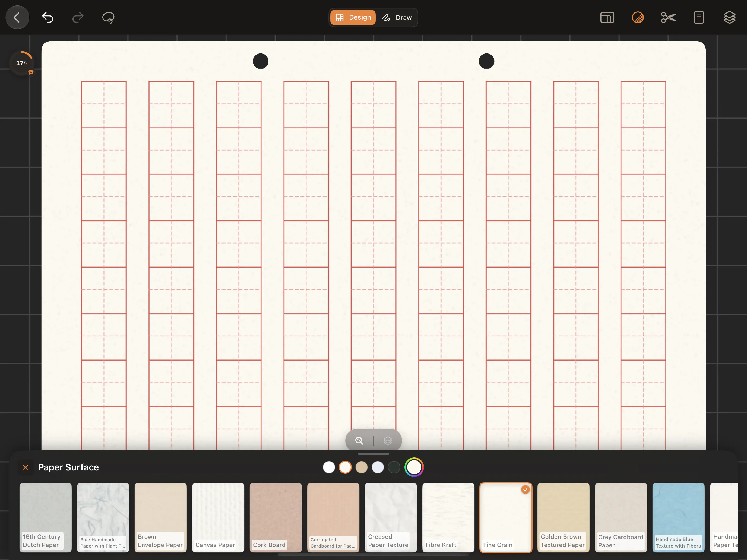Open the orange paper surface icon

click(638, 17)
